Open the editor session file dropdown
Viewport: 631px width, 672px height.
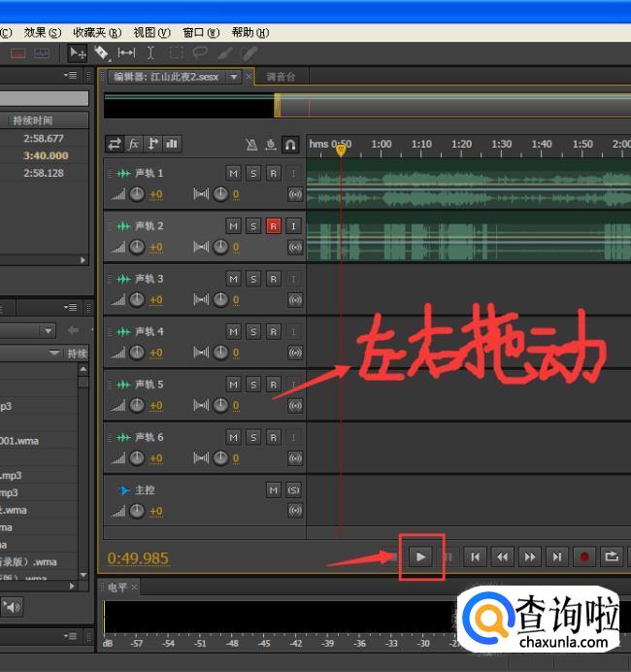(x=234, y=77)
